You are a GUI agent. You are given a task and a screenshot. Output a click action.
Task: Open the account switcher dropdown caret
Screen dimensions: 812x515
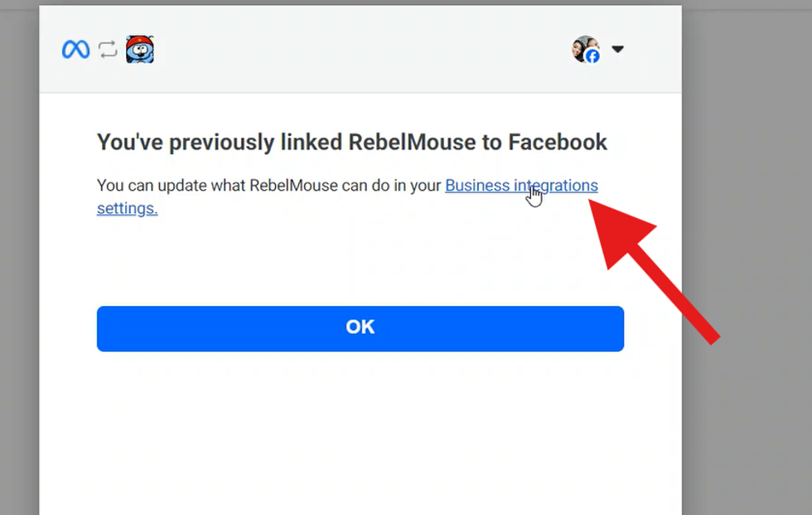point(617,50)
